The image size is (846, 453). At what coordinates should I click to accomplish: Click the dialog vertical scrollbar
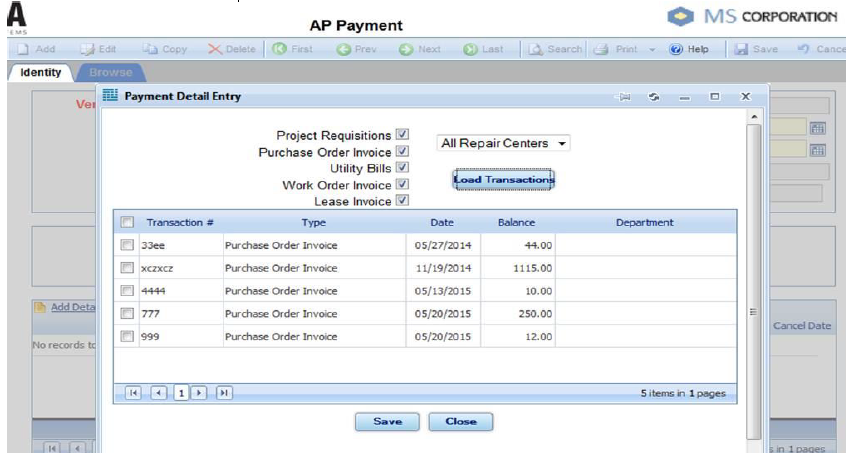pyautogui.click(x=754, y=270)
